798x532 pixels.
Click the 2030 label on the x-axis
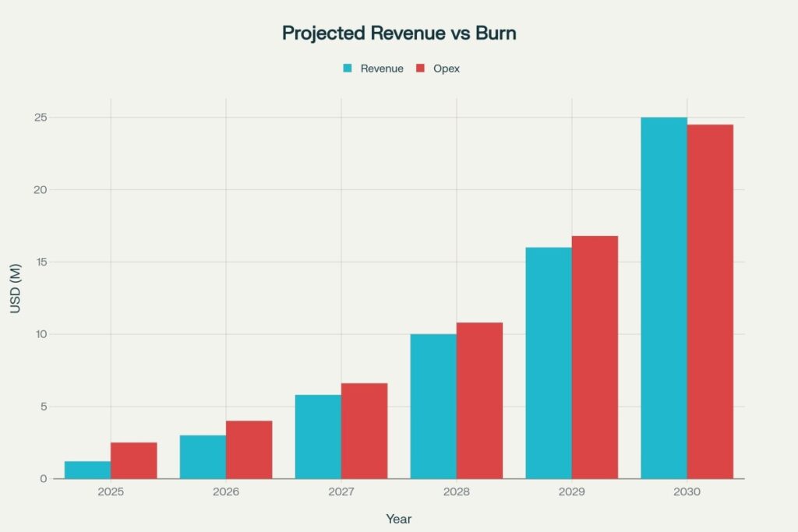687,491
